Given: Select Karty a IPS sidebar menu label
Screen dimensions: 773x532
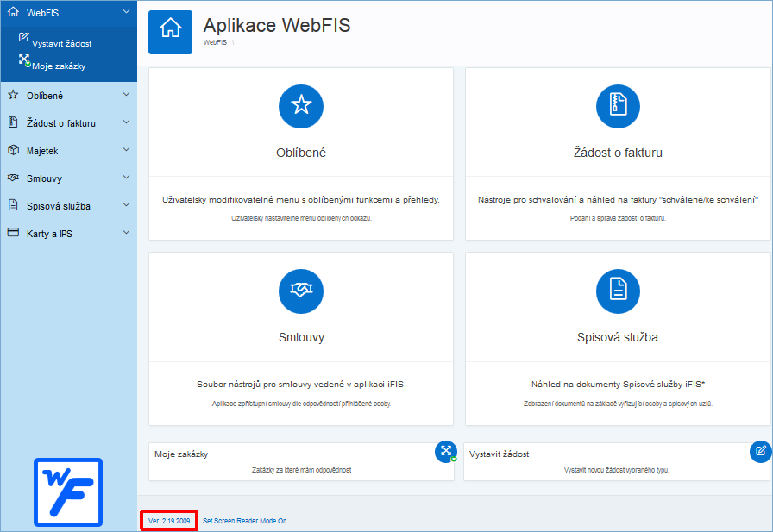Looking at the screenshot, I should point(49,234).
